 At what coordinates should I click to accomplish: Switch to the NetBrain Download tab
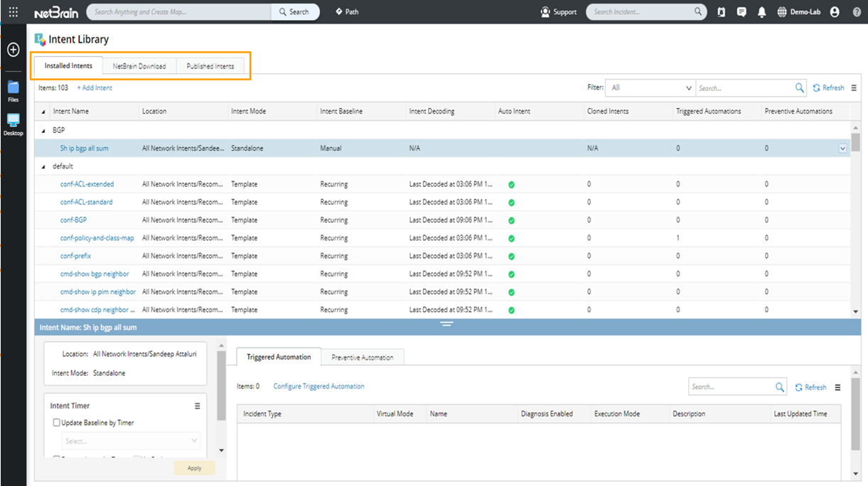(139, 66)
